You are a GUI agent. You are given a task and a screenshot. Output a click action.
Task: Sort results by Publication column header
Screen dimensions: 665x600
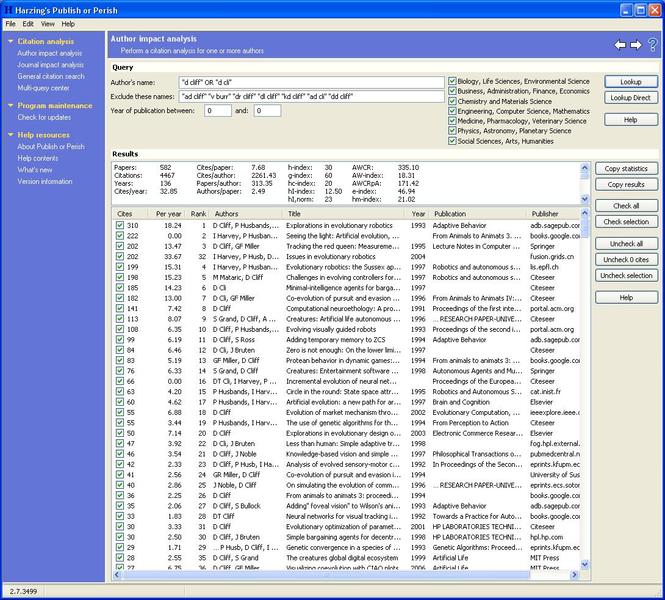tap(478, 214)
